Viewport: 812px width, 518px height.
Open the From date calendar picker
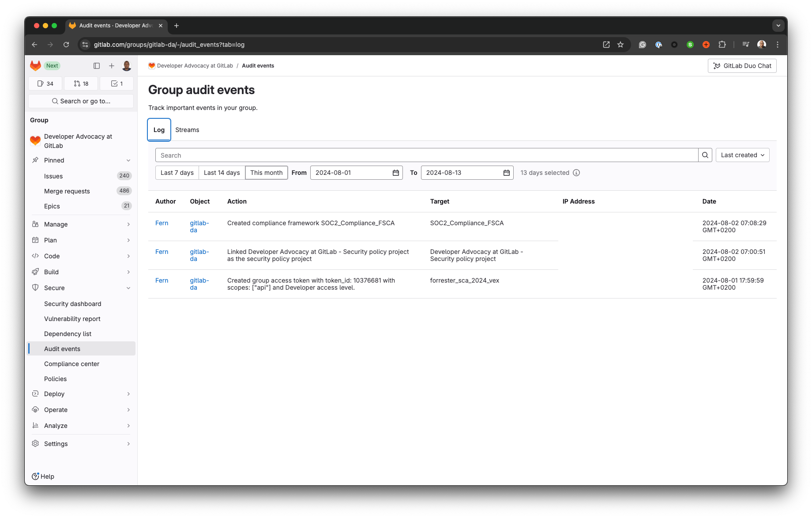click(395, 173)
